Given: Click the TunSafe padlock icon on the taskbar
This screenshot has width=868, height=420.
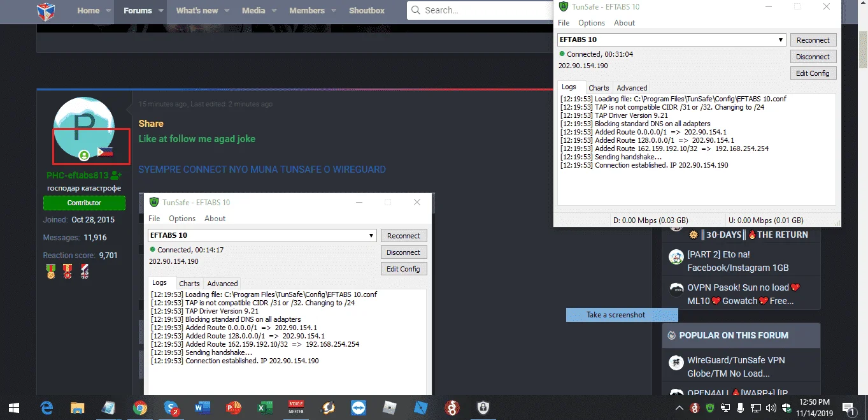Looking at the screenshot, I should [x=483, y=407].
